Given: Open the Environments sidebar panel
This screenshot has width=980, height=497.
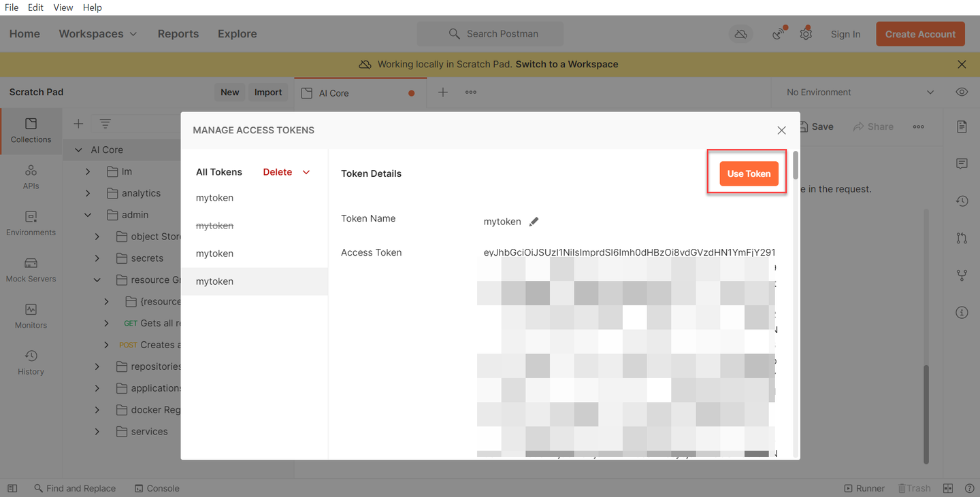Looking at the screenshot, I should coord(31,223).
